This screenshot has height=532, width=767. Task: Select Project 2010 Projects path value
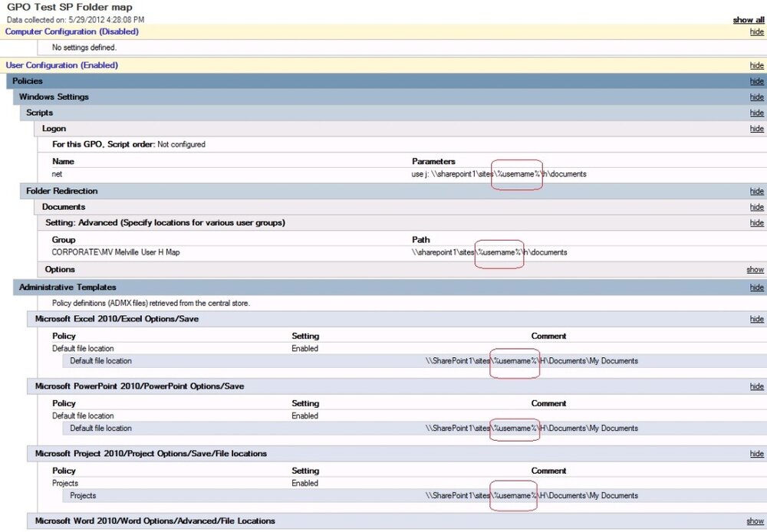point(532,496)
